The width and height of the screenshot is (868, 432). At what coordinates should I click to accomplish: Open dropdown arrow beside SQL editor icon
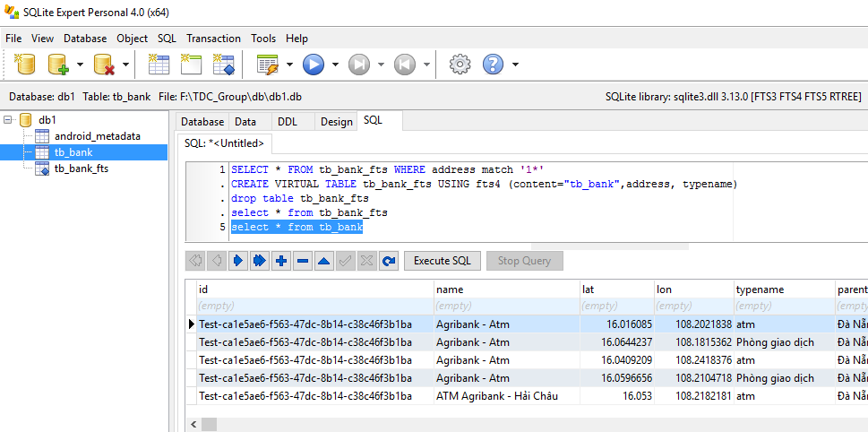[289, 65]
